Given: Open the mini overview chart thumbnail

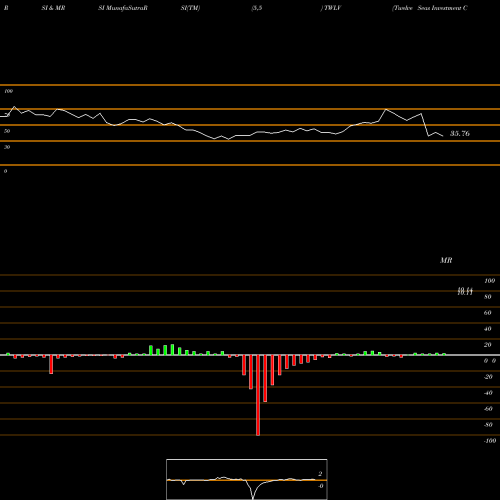Looking at the screenshot, I should 247,479.
